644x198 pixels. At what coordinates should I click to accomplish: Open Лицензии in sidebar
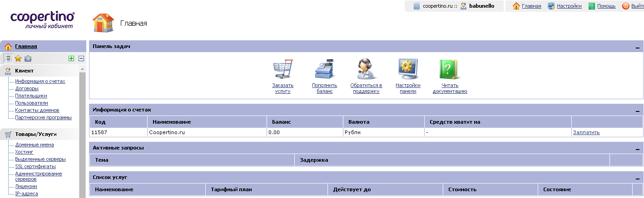26,186
